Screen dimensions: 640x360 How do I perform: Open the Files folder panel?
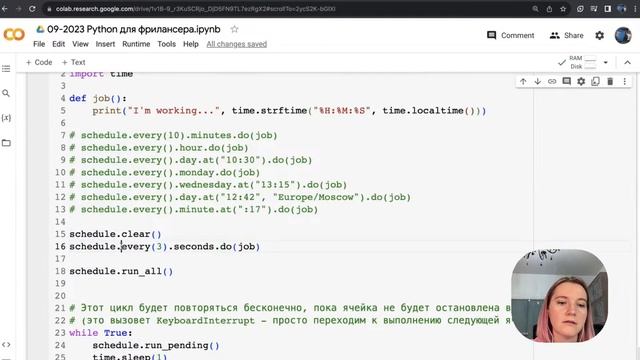(6, 143)
